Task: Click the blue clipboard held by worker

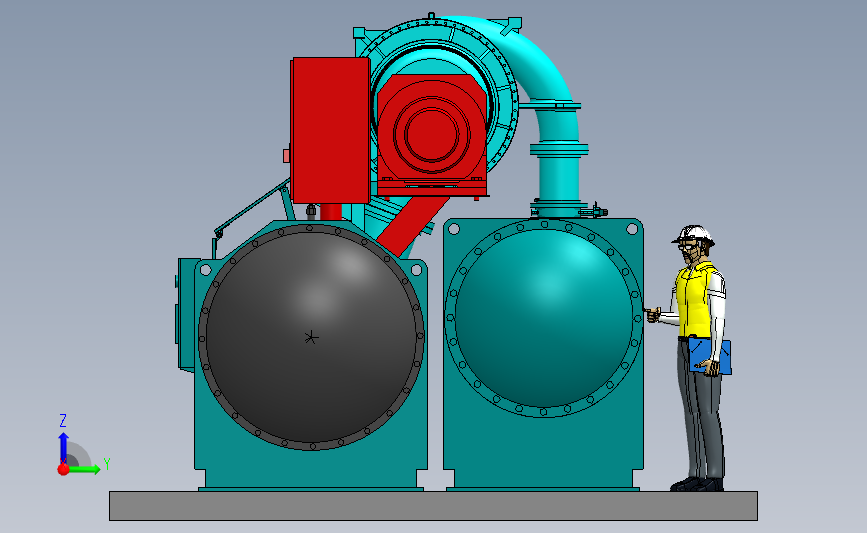Action: click(x=710, y=357)
